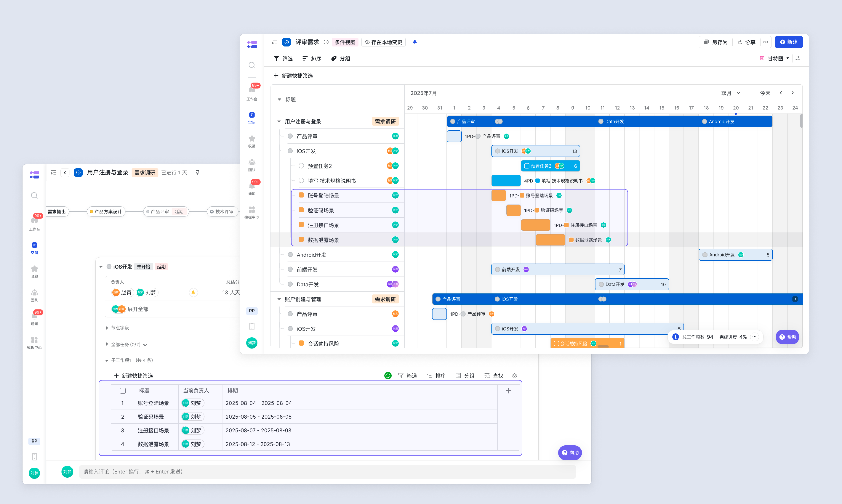Viewport: 842px width, 504px height.
Task: Open 查找 in the subtask table toolbar
Action: [494, 376]
